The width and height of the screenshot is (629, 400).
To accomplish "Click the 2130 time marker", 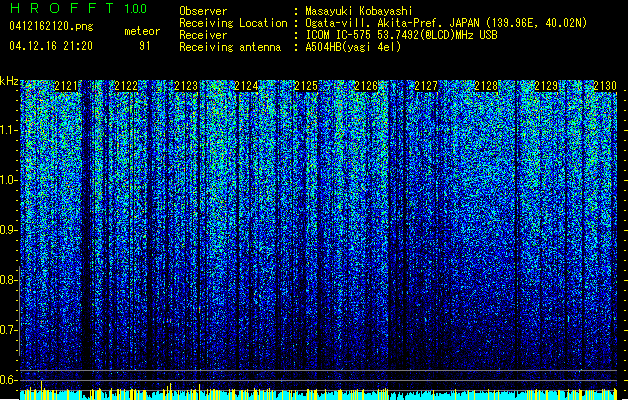I will click(x=605, y=86).
